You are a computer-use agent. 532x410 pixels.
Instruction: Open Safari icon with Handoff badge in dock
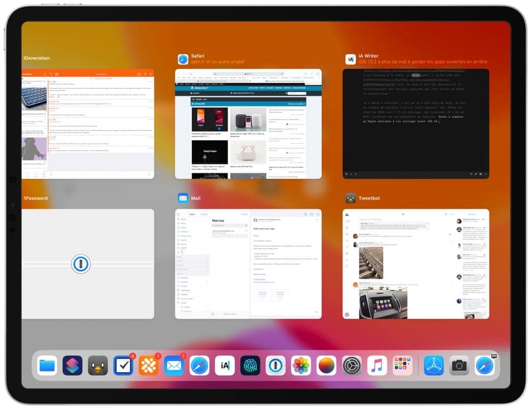(485, 365)
